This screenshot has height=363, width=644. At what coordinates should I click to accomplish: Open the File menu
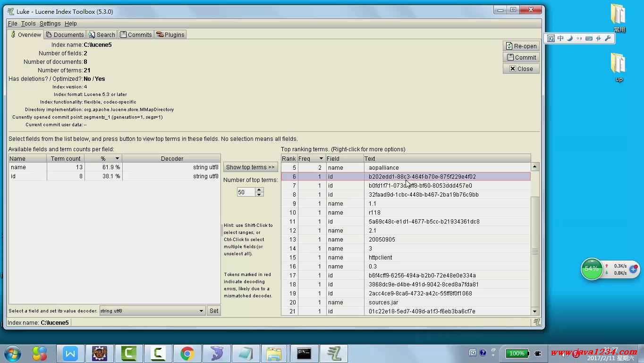[x=13, y=23]
